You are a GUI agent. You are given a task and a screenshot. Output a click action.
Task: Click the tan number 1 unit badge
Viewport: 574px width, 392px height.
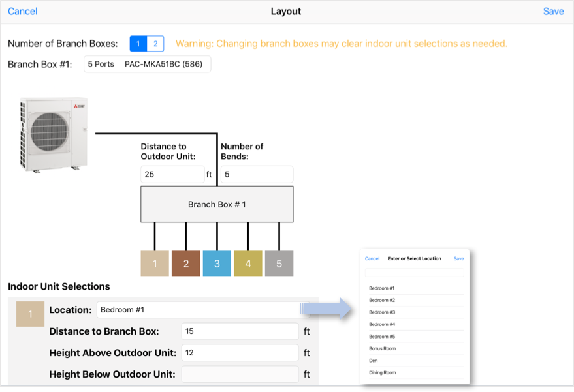pos(31,314)
